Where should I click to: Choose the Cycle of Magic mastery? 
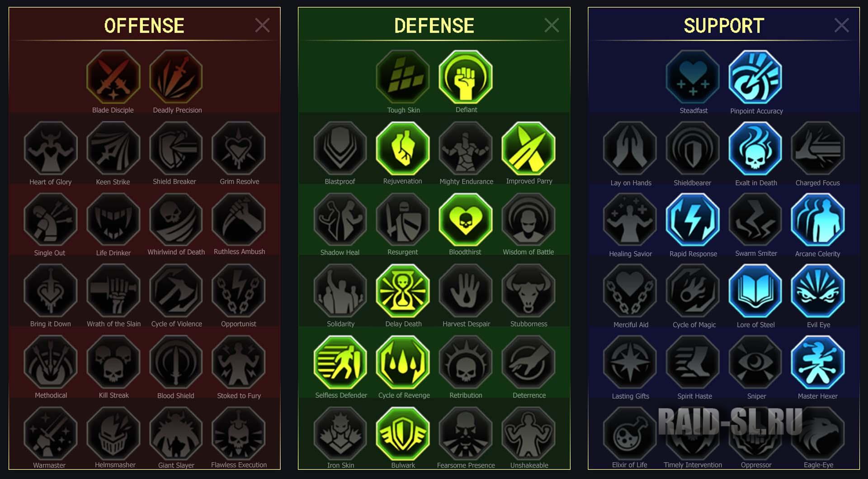[693, 291]
